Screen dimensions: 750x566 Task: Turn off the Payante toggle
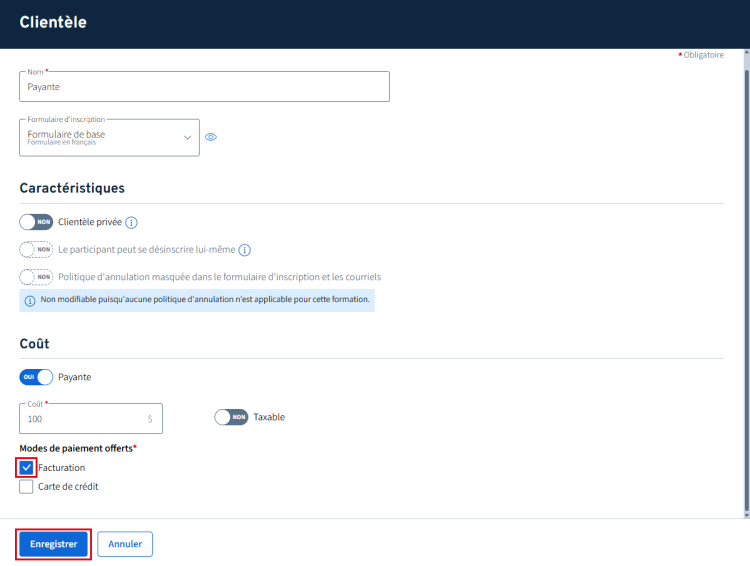[x=36, y=377]
